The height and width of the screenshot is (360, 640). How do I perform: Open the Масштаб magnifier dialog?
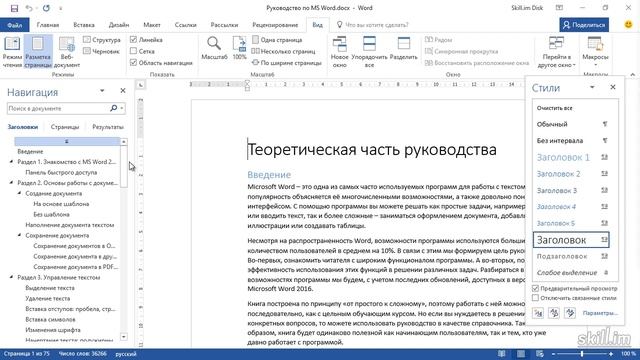click(x=214, y=48)
